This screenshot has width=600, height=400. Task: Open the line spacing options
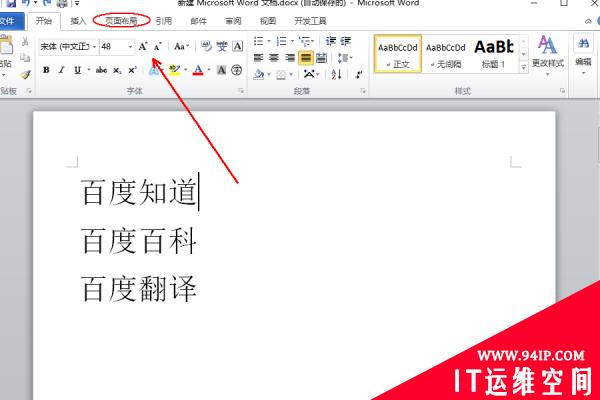(344, 58)
